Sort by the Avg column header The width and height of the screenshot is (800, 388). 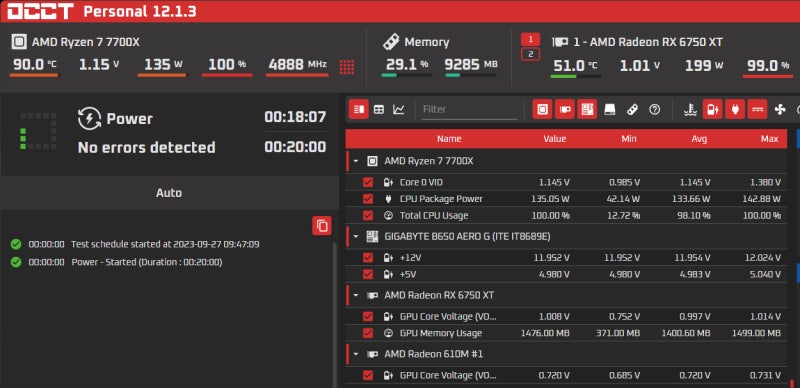699,139
